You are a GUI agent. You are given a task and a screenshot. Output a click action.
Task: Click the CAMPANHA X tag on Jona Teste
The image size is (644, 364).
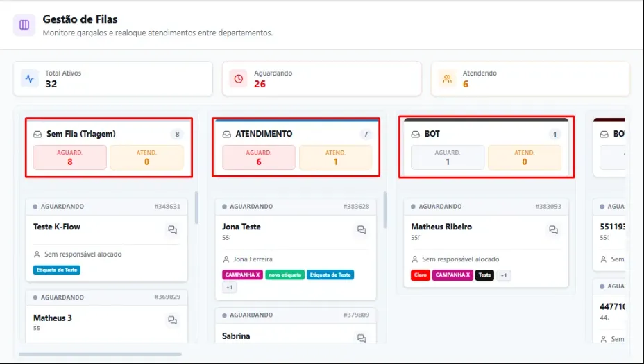tap(242, 275)
